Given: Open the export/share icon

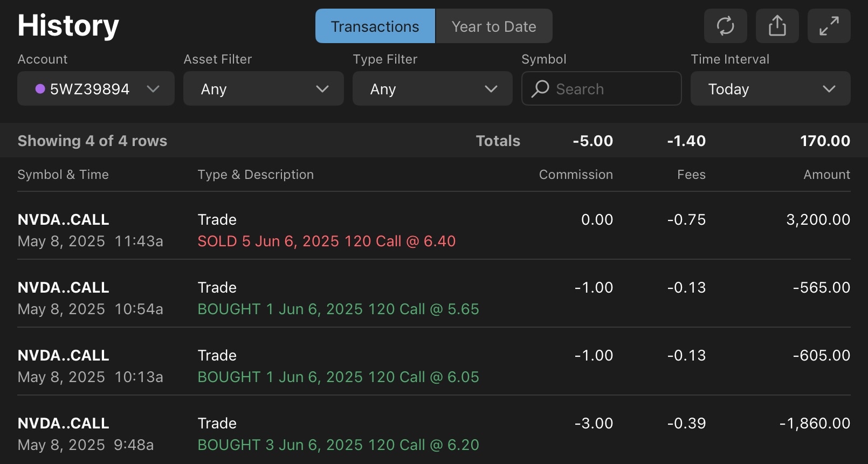Looking at the screenshot, I should click(x=777, y=25).
